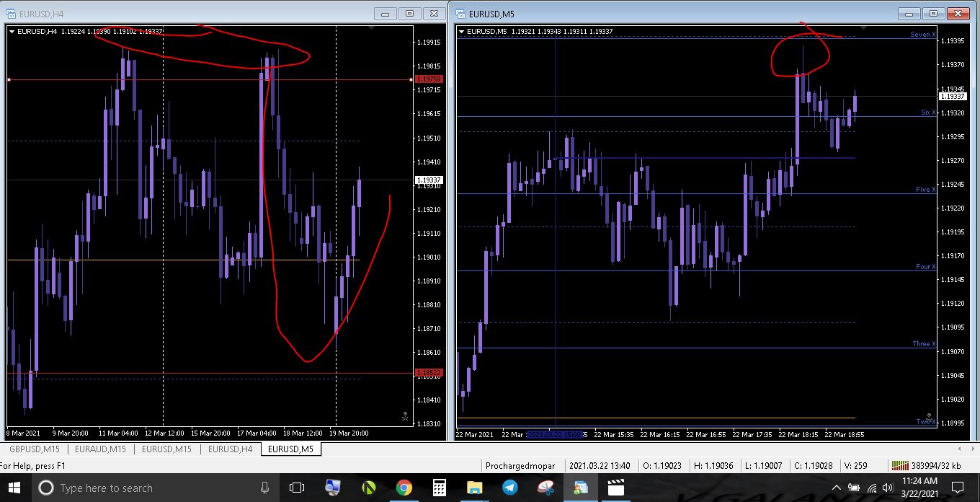Viewport: 980px width, 502px height.
Task: Switch to the EURAUD,M15 chart tab
Action: point(101,449)
